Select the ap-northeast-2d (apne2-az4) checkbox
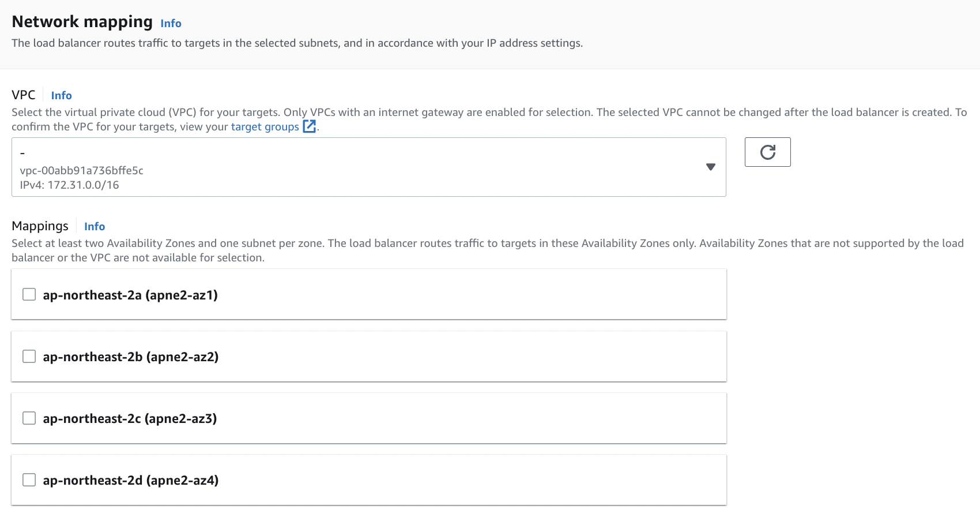 click(29, 480)
